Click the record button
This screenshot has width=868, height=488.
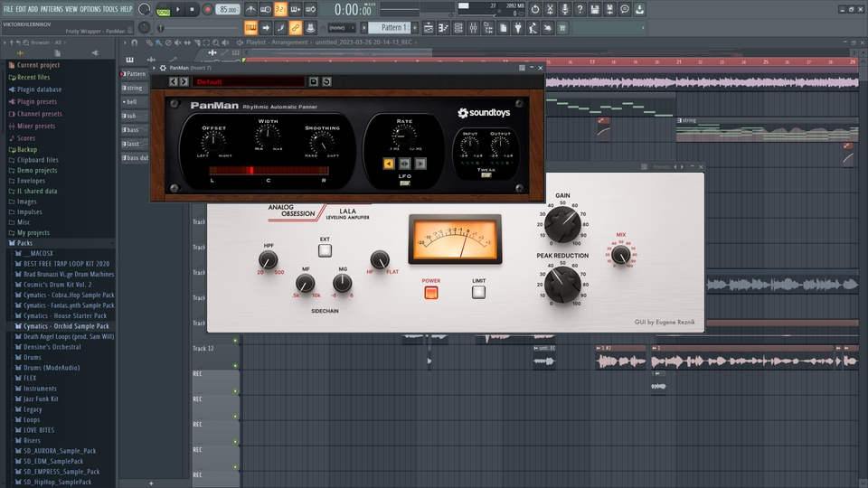208,9
